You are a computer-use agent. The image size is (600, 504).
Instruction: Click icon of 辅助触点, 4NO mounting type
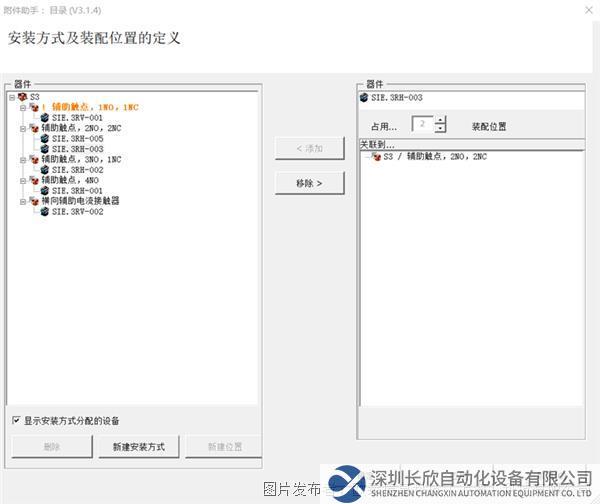pos(33,180)
